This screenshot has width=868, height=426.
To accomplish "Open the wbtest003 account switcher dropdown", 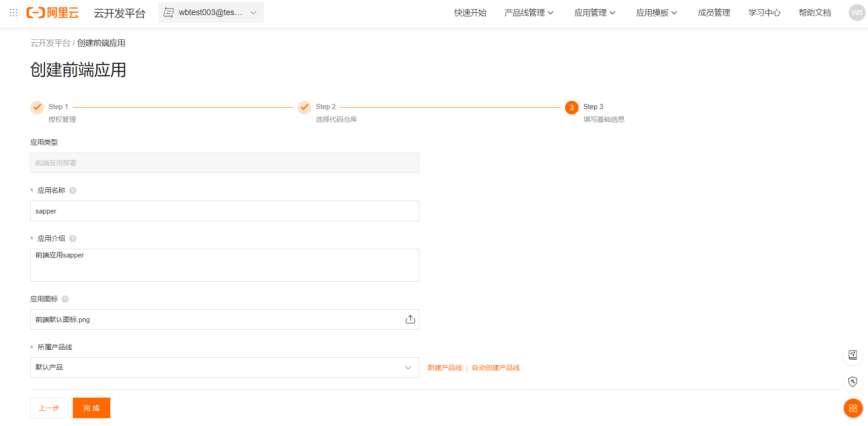I will [x=211, y=13].
